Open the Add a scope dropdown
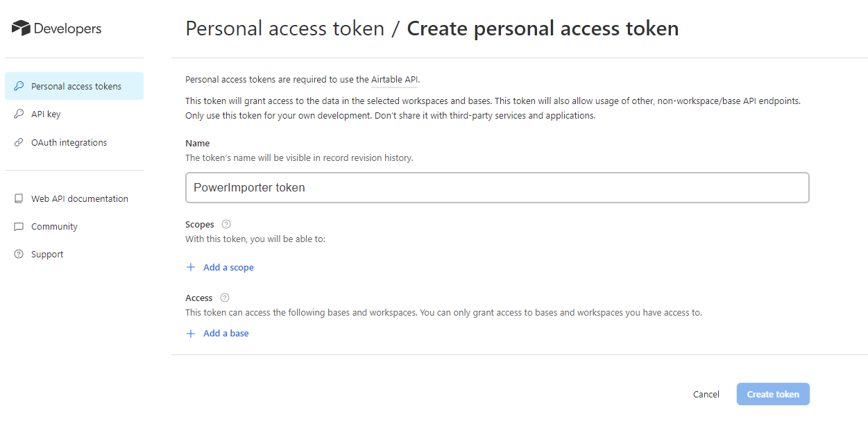This screenshot has width=868, height=428. [x=228, y=267]
